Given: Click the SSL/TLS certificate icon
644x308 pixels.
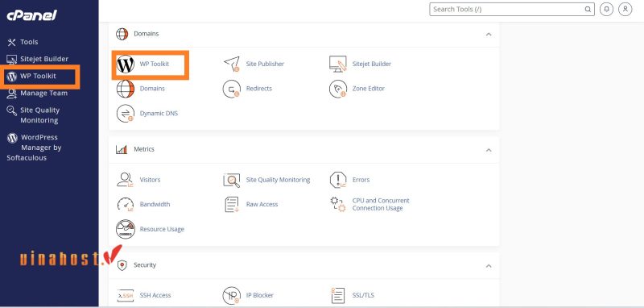Looking at the screenshot, I should [338, 295].
